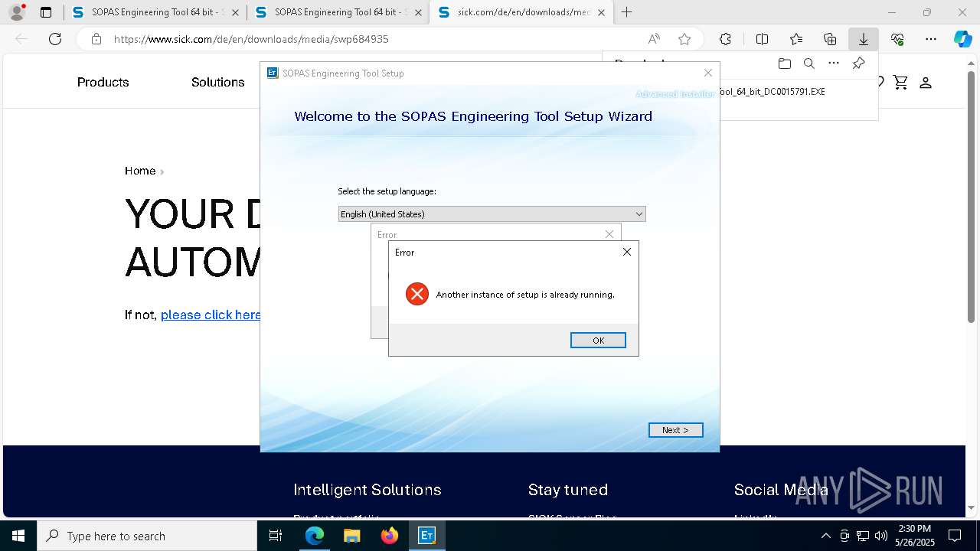The width and height of the screenshot is (980, 551).
Task: Close the SOPAS Engineering Tool Setup window
Action: pyautogui.click(x=708, y=73)
